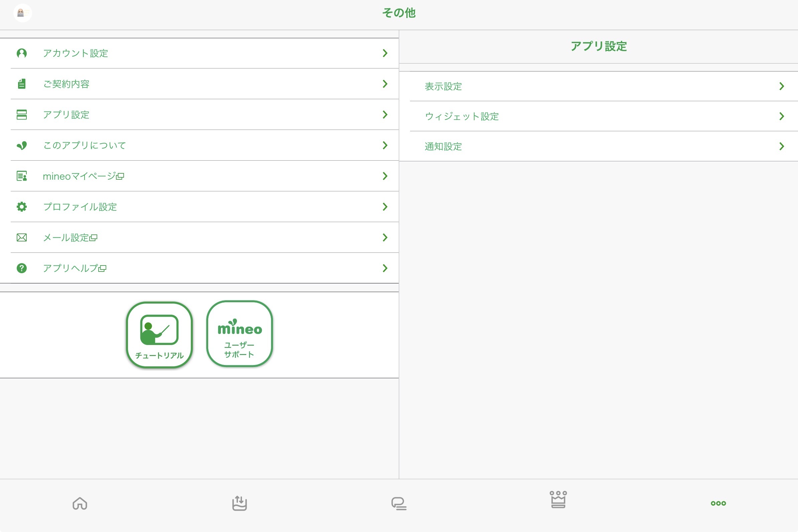
Task: Tap the account person icon
Action: click(22, 53)
